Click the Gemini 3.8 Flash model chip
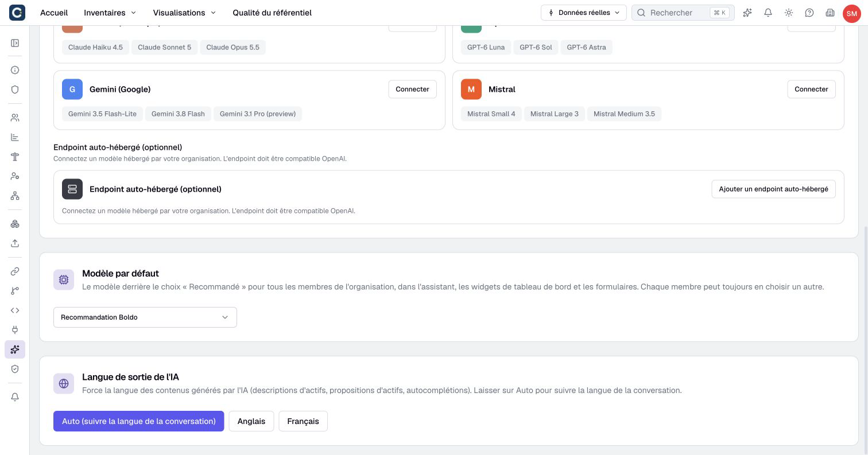The width and height of the screenshot is (868, 455). click(x=178, y=114)
